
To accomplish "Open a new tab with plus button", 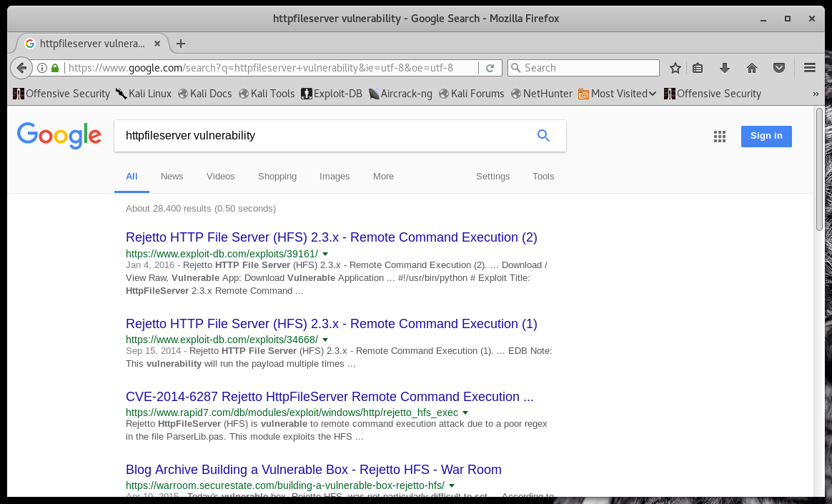I will pyautogui.click(x=181, y=44).
